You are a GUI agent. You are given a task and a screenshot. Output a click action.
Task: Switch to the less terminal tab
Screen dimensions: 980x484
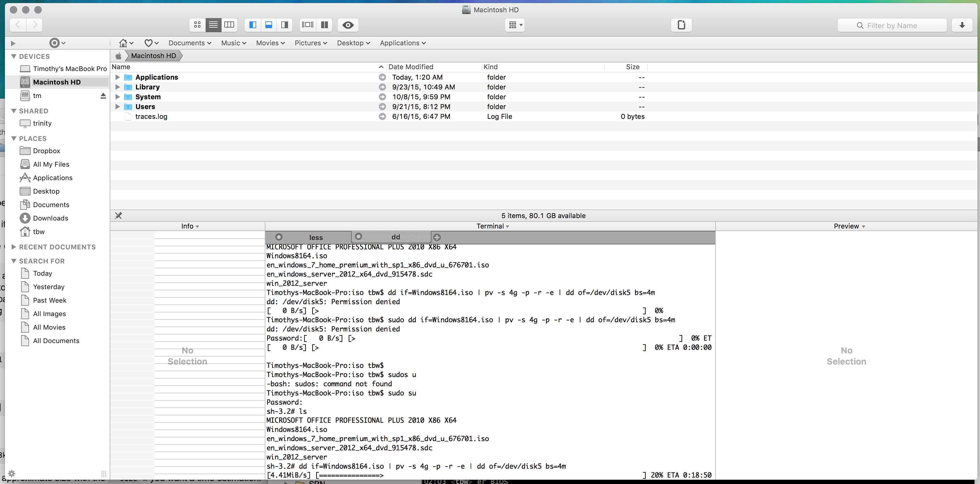point(309,238)
